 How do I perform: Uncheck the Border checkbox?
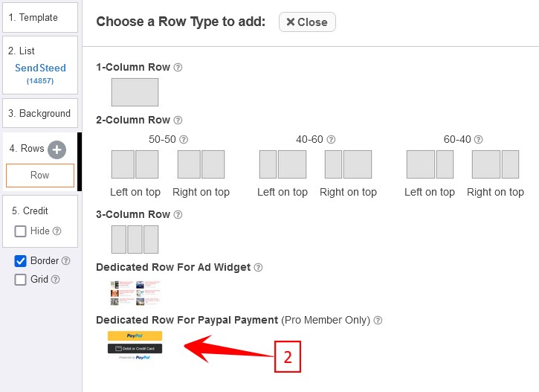20,261
